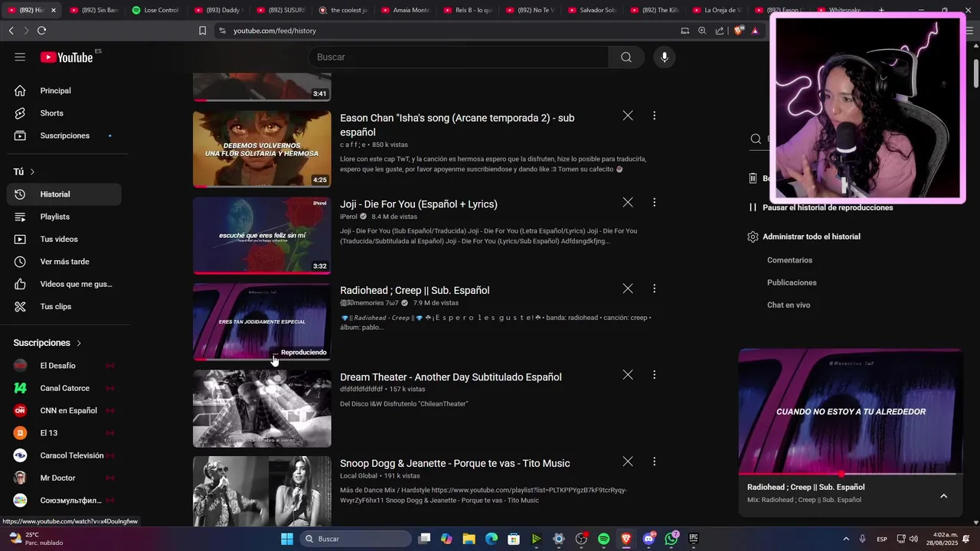Open more options for Eason Chan video
This screenshot has height=551, width=980.
(654, 116)
